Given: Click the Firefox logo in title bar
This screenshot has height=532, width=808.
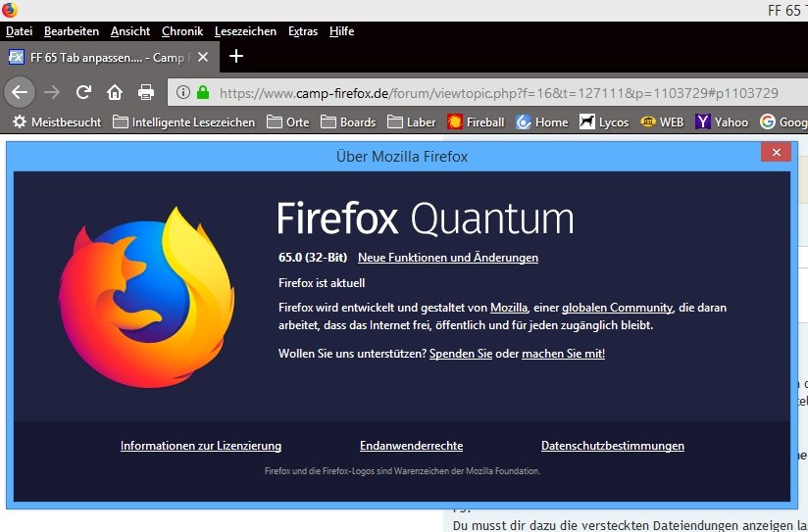Looking at the screenshot, I should coord(9,10).
